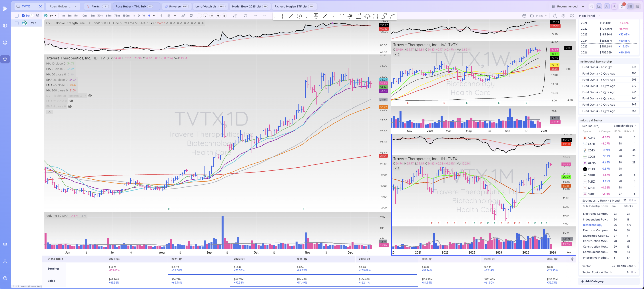Pick the callout comment drawing tool
This screenshot has height=289, width=644.
pyautogui.click(x=308, y=16)
